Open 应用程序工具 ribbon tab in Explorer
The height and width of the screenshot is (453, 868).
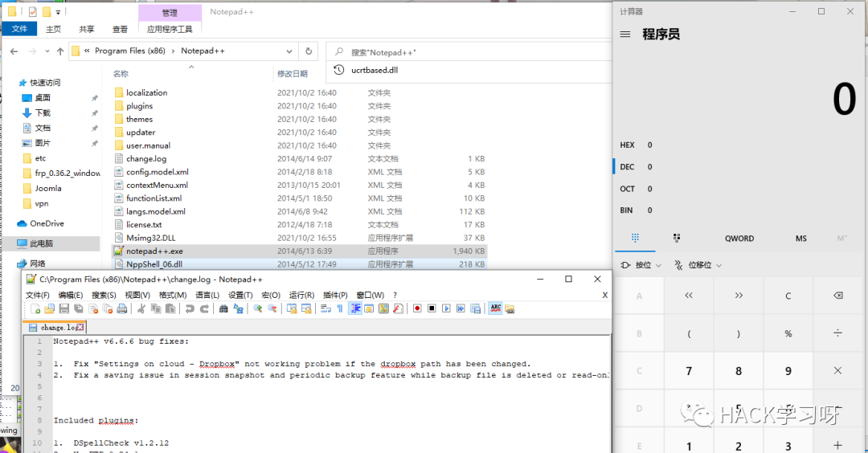click(x=170, y=29)
